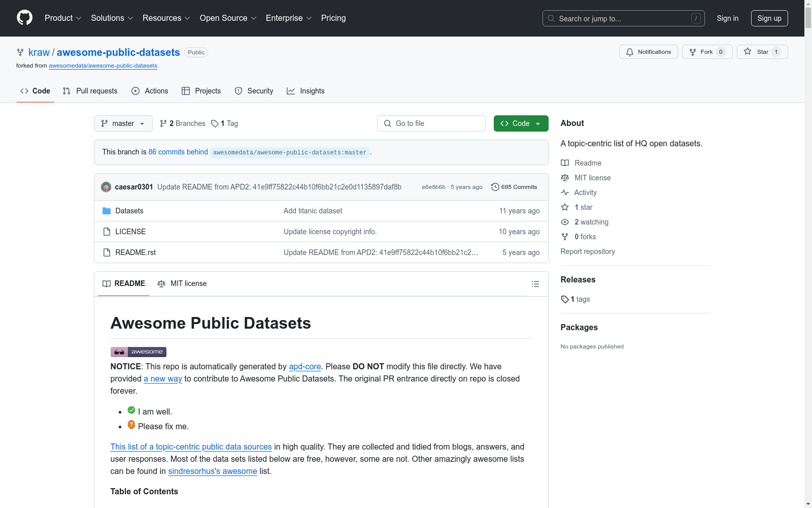Screen dimensions: 812x508
Task: Click the Sign up button
Action: coord(769,18)
